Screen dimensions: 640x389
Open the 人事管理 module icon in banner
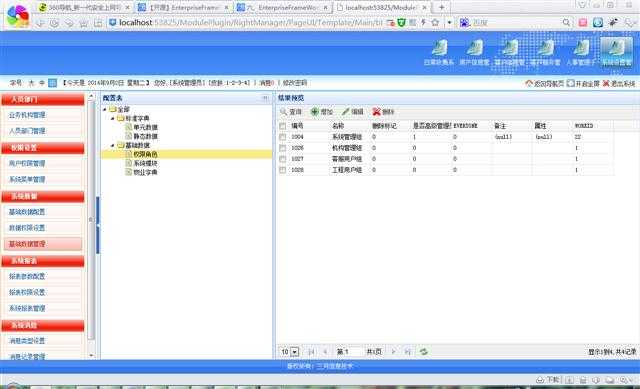pos(581,52)
